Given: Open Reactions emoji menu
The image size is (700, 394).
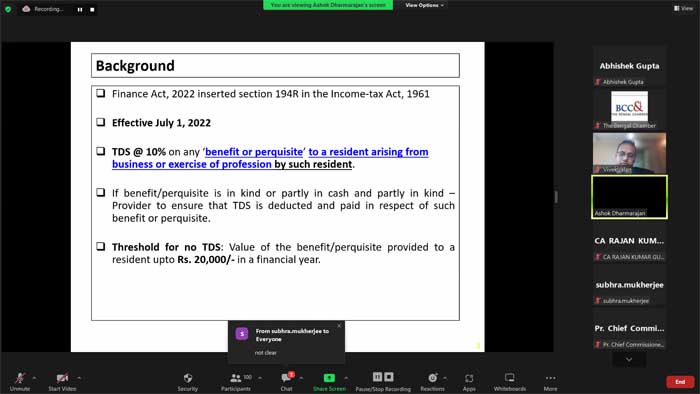Looking at the screenshot, I should click(x=432, y=382).
